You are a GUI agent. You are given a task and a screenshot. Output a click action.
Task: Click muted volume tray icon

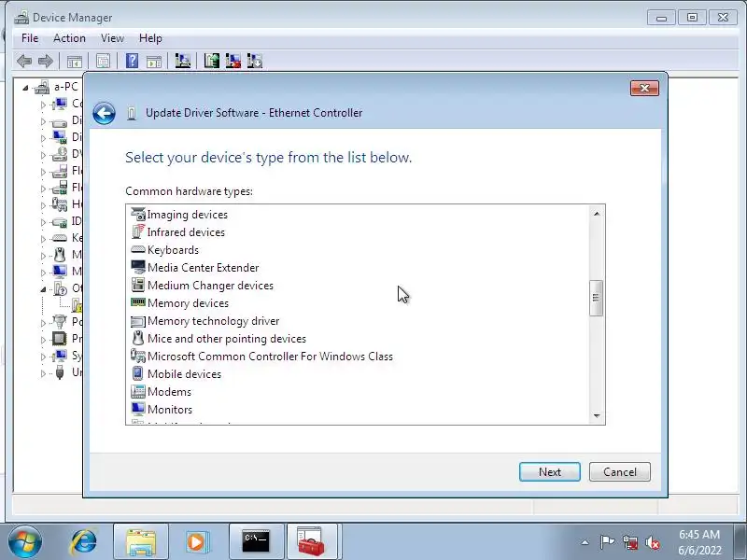click(x=652, y=542)
